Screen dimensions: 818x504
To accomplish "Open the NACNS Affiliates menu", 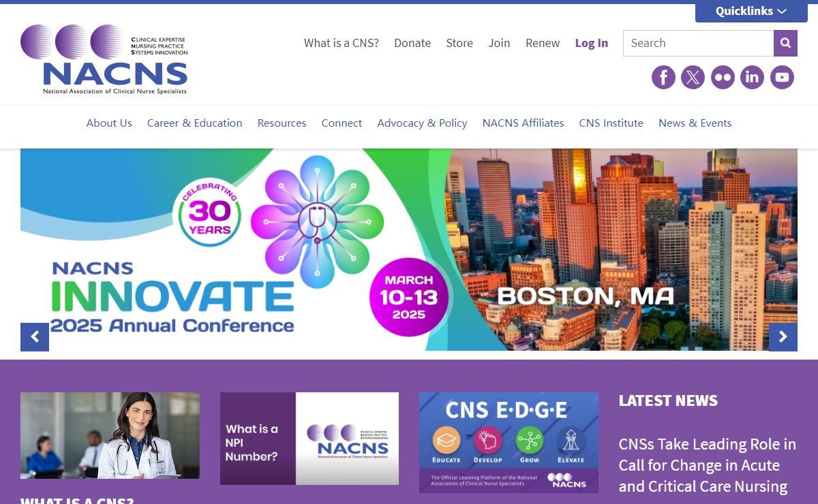I will (x=524, y=123).
